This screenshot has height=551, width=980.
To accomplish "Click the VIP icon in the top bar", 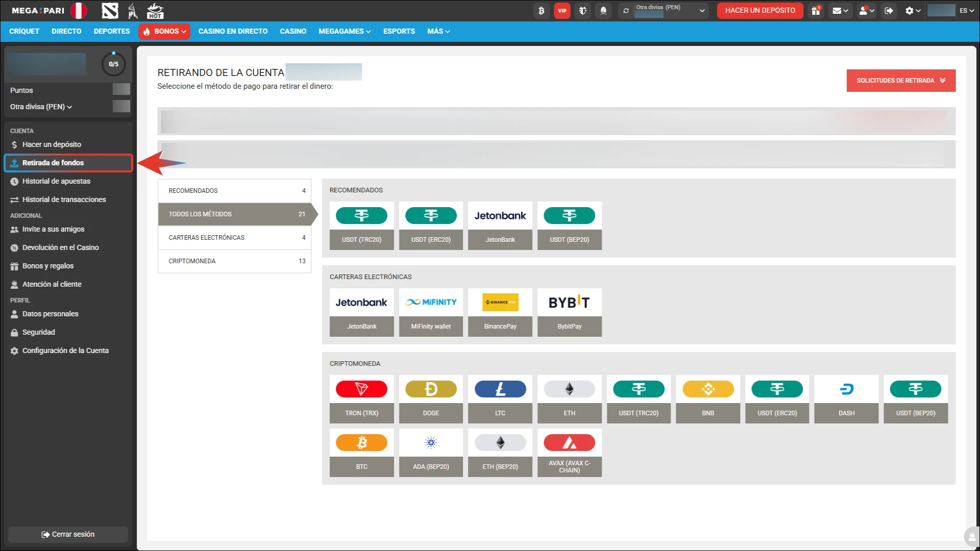I will (x=562, y=10).
